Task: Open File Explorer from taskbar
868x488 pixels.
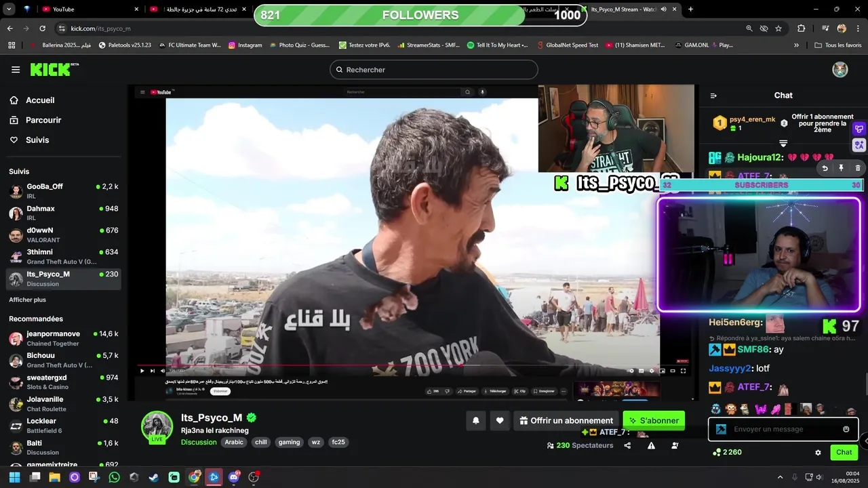Action: [x=54, y=477]
